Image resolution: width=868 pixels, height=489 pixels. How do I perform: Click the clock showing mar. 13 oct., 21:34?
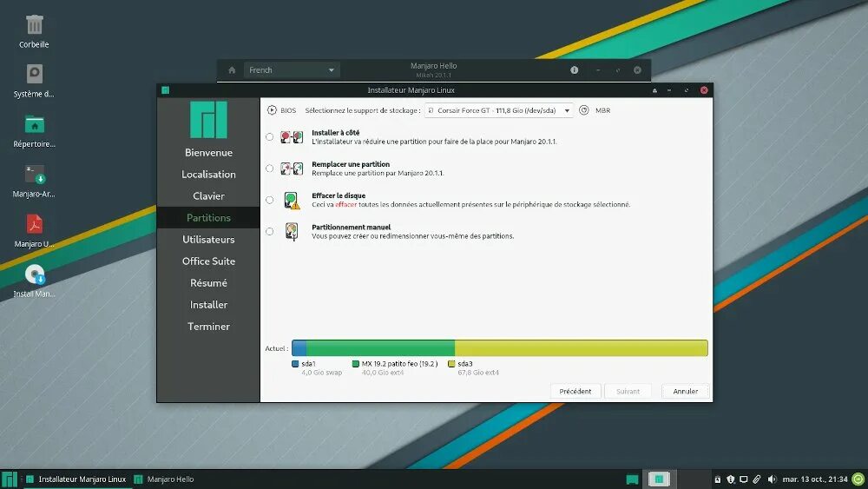815,479
